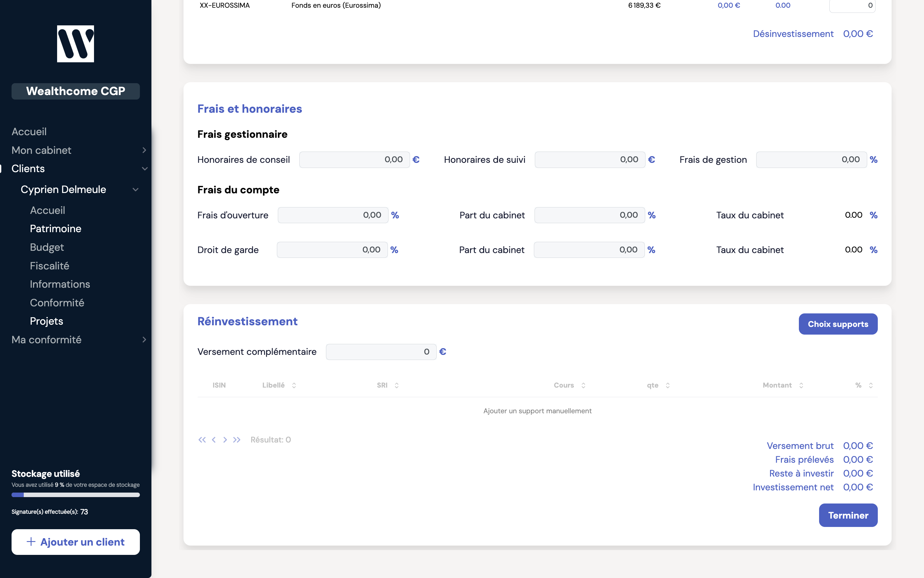Click Versement brut summary line

(820, 446)
